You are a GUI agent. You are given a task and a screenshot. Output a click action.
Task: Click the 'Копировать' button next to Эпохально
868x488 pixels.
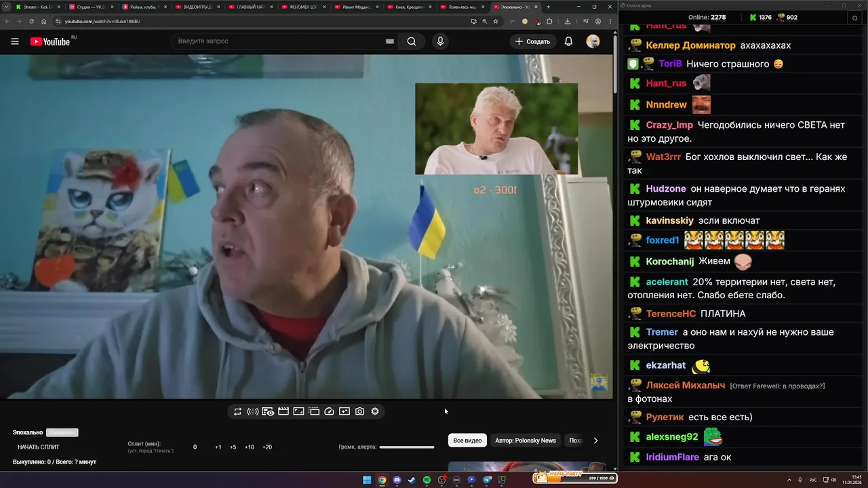(x=62, y=432)
